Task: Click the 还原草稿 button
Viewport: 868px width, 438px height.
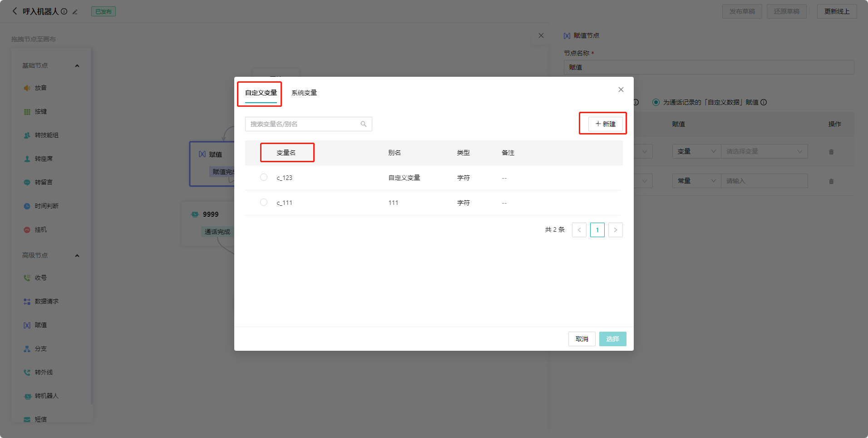Action: (x=787, y=11)
